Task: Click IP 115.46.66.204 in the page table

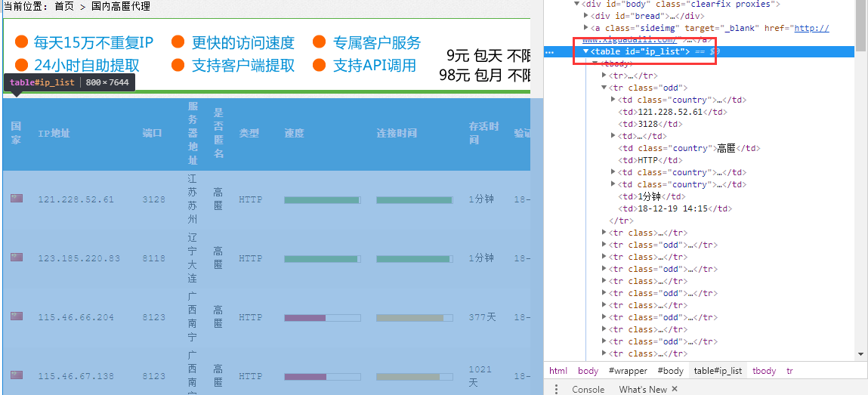Action: pyautogui.click(x=76, y=317)
